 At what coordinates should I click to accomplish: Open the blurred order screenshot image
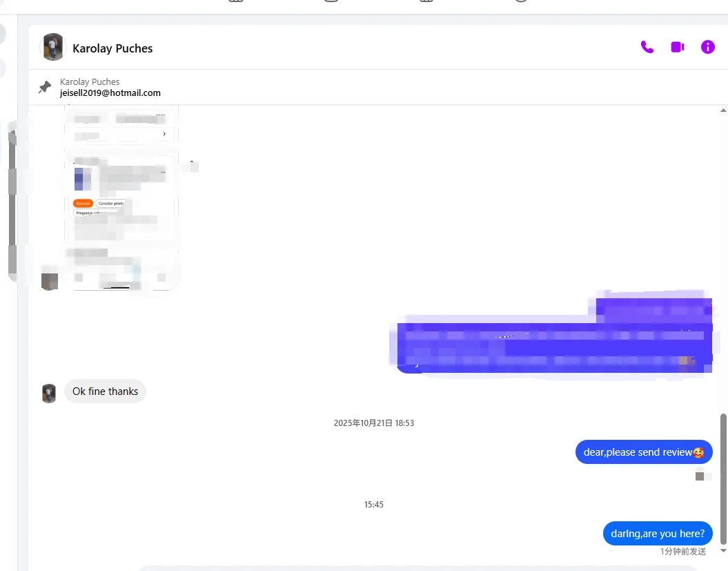tap(121, 197)
